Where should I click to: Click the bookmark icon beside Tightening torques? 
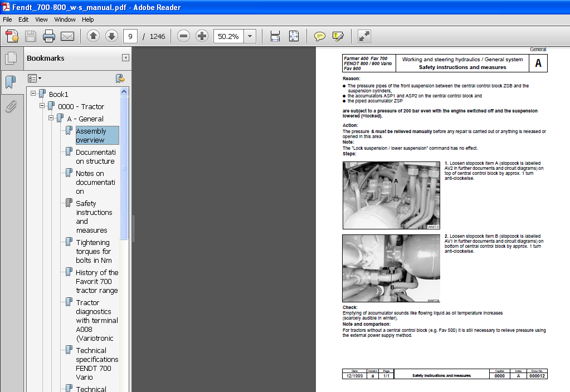[69, 242]
